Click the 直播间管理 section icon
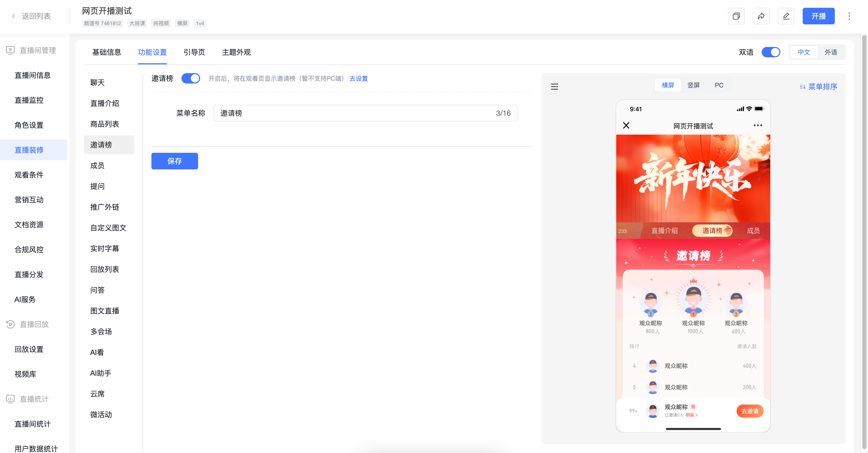The height and width of the screenshot is (453, 868). coord(10,50)
